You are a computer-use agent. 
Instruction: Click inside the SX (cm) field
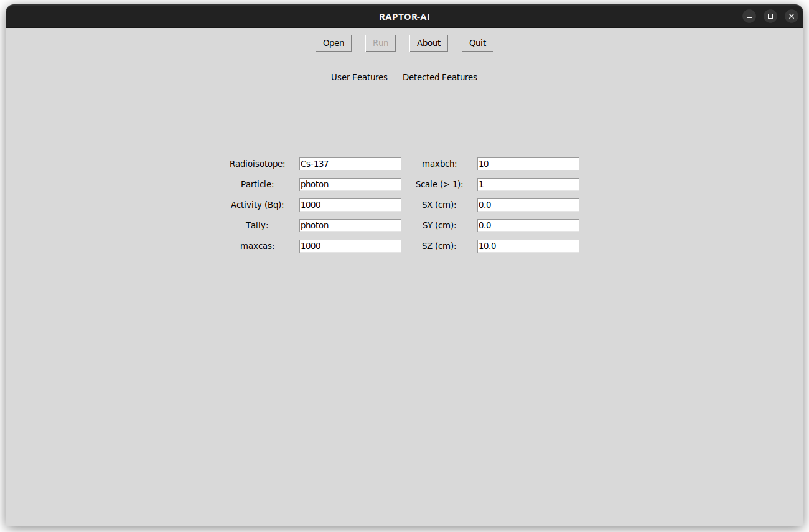[x=528, y=205]
